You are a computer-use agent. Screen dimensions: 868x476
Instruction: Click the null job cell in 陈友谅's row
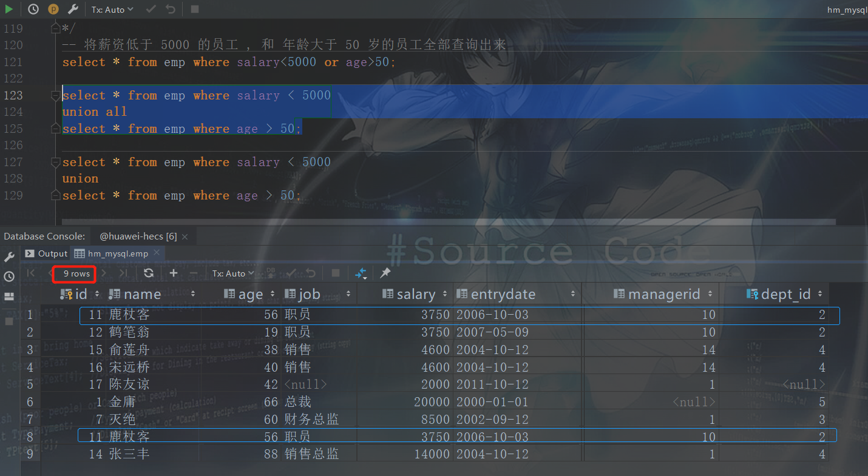[x=305, y=384]
